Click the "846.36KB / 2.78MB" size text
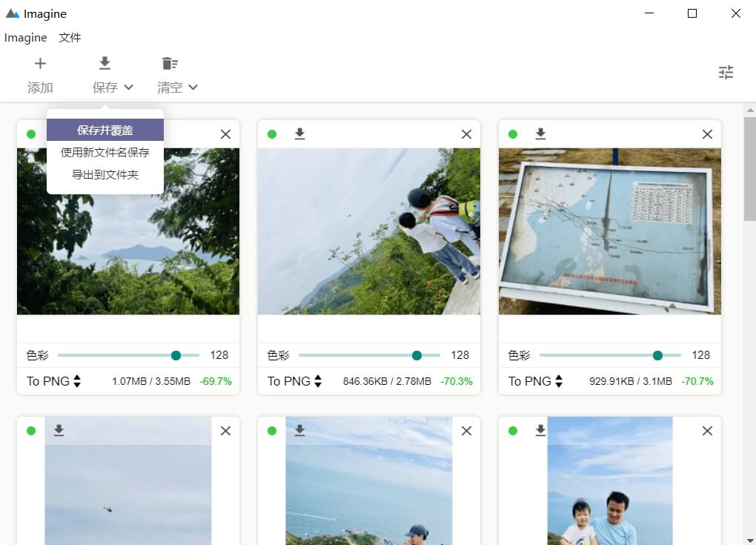756x545 pixels. pyautogui.click(x=387, y=381)
